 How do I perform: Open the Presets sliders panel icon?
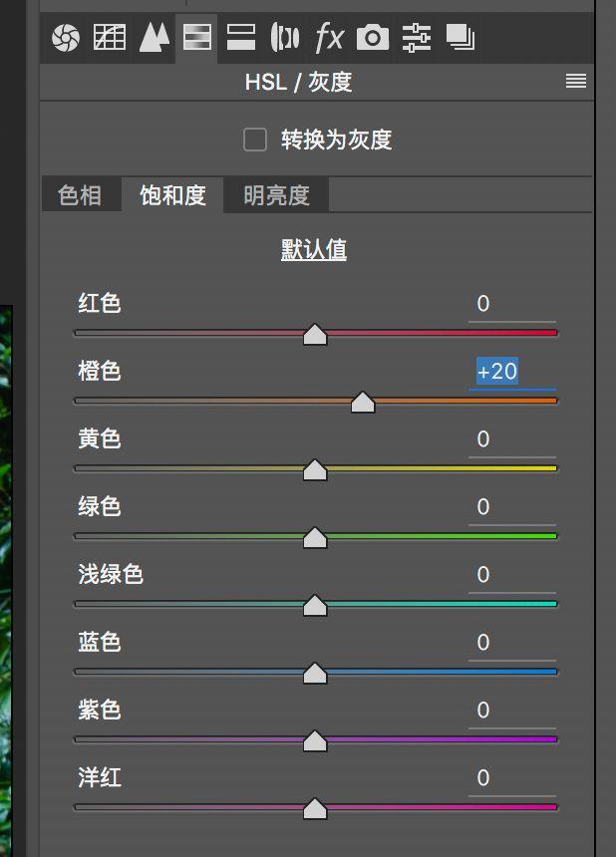[x=417, y=38]
